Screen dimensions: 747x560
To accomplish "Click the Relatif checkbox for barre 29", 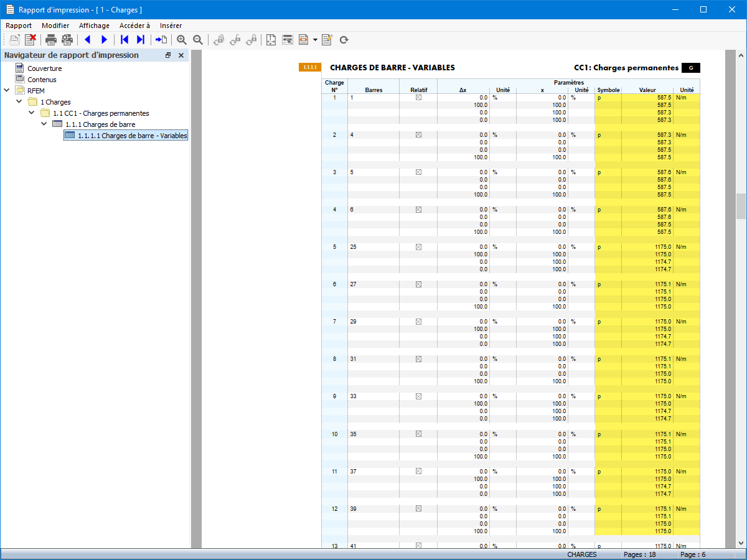I will pos(418,322).
